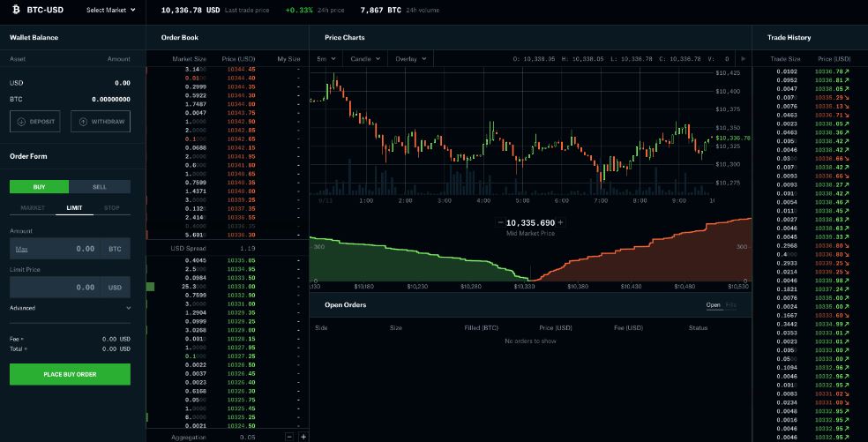Open the 5m timeframe dropdown

coord(326,59)
